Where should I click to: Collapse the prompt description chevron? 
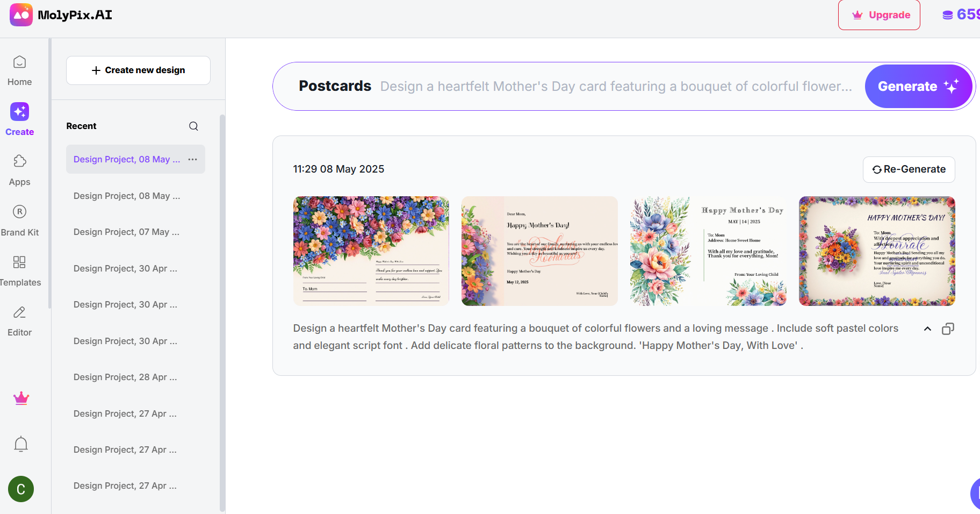(x=927, y=329)
